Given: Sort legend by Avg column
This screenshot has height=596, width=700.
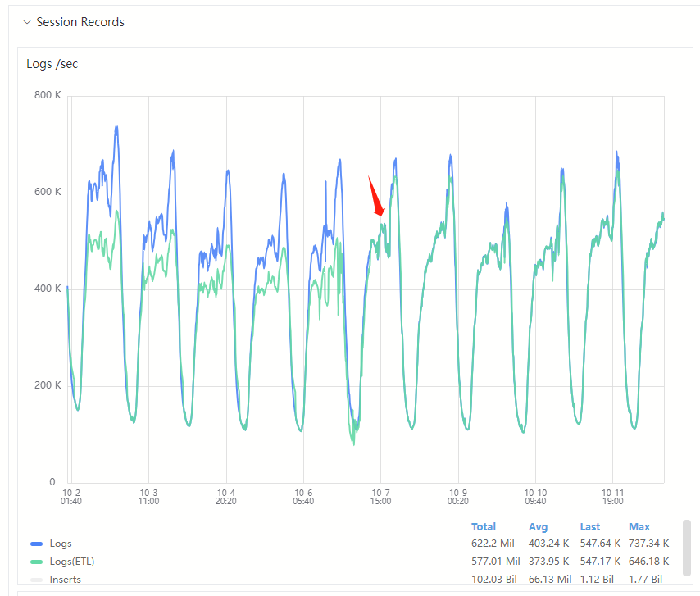Looking at the screenshot, I should point(538,526).
